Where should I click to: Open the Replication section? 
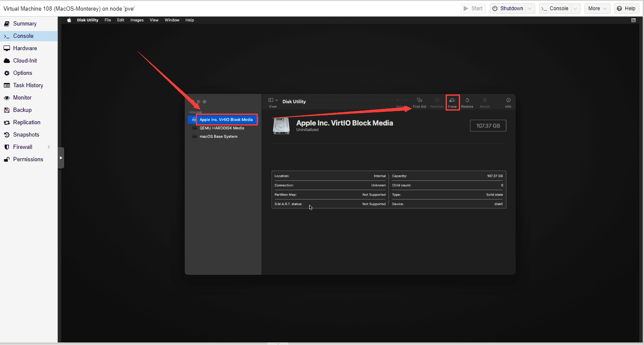[x=28, y=122]
